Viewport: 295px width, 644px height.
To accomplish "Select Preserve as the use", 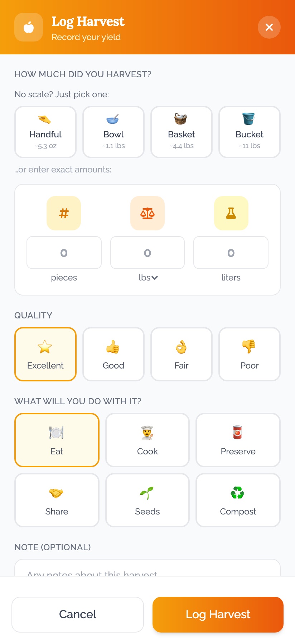I will [238, 440].
